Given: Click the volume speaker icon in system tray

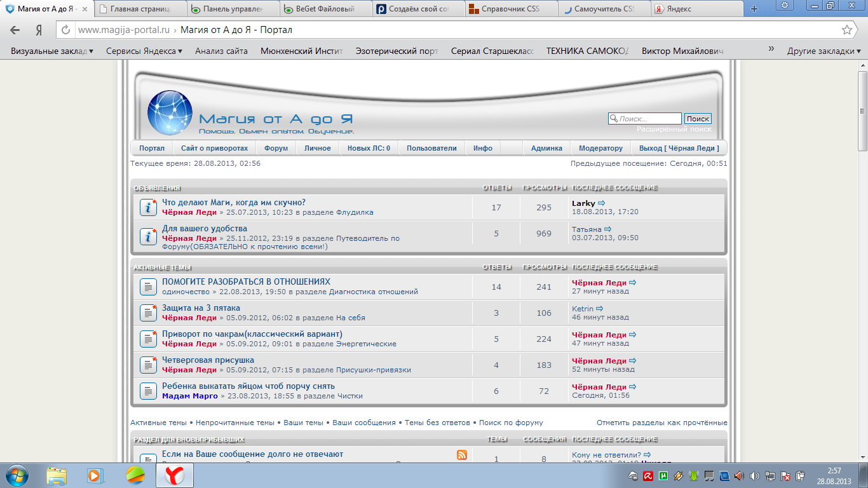Looking at the screenshot, I should pyautogui.click(x=754, y=475).
